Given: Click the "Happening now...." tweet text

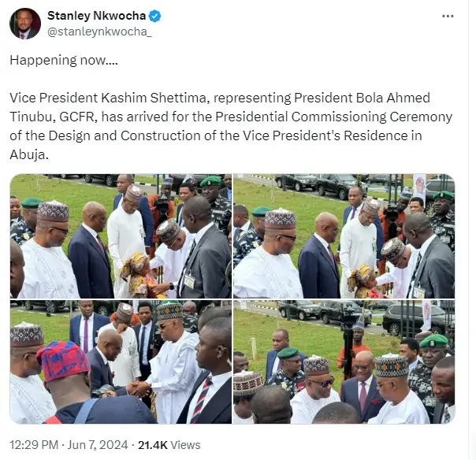Looking at the screenshot, I should pos(64,60).
